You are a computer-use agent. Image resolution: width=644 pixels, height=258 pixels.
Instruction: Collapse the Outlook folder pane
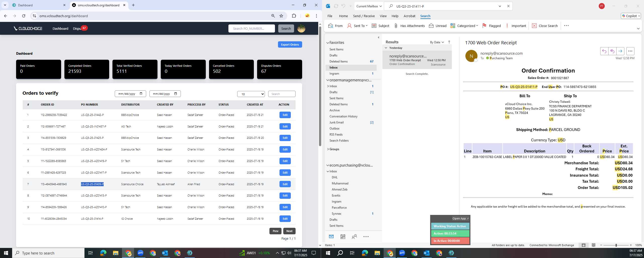379,38
